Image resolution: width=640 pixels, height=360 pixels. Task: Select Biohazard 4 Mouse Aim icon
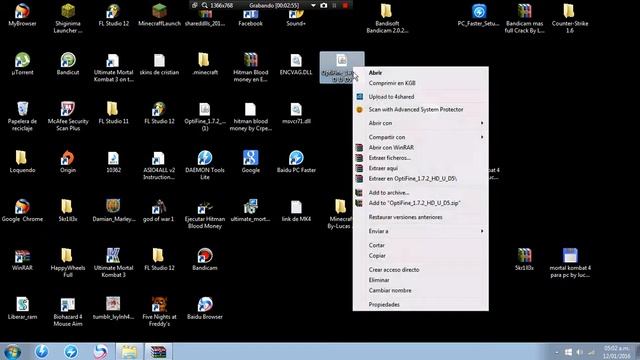pyautogui.click(x=68, y=311)
